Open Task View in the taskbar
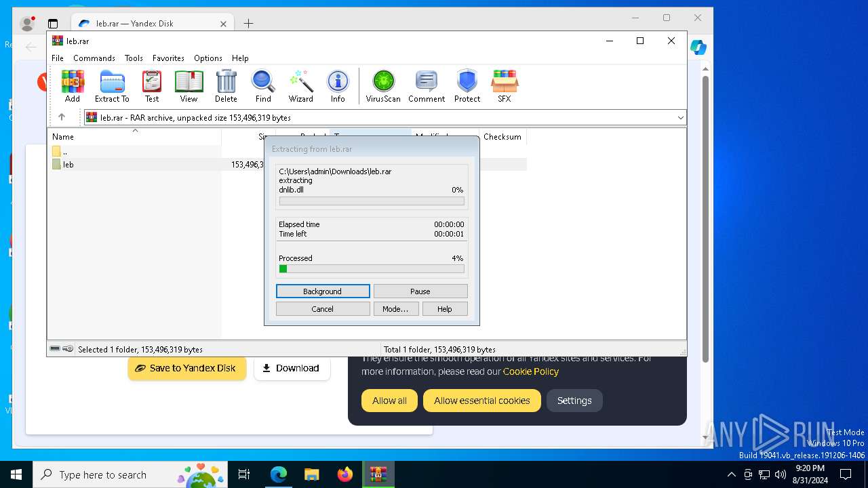 (x=244, y=474)
